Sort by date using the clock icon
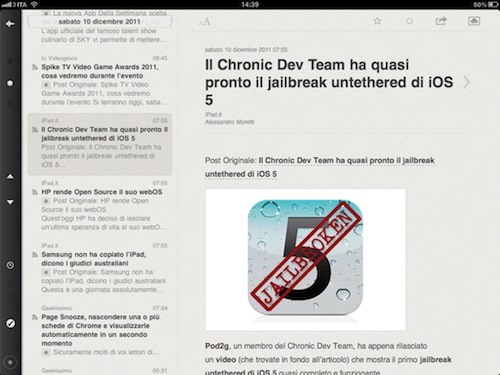500x375 pixels. (10, 265)
